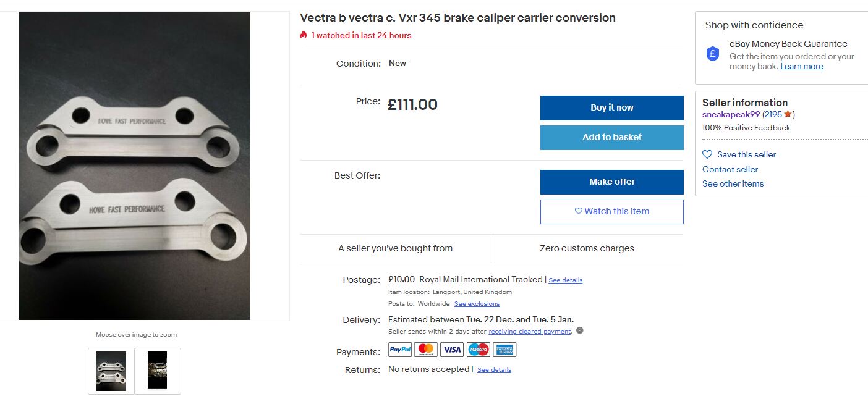Click the American Express payment icon
Screen dimensions: 868x399
point(504,350)
